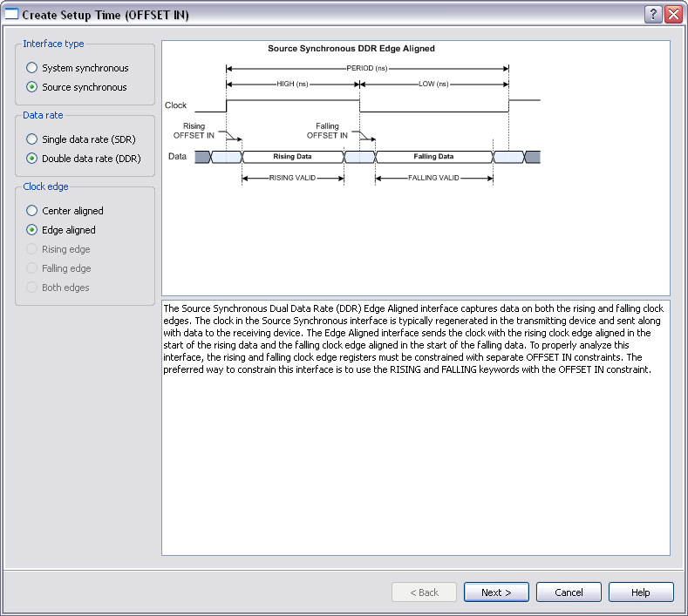Viewport: 688px width, 616px height.
Task: Click the 'Data rate' group label
Action: coord(43,115)
